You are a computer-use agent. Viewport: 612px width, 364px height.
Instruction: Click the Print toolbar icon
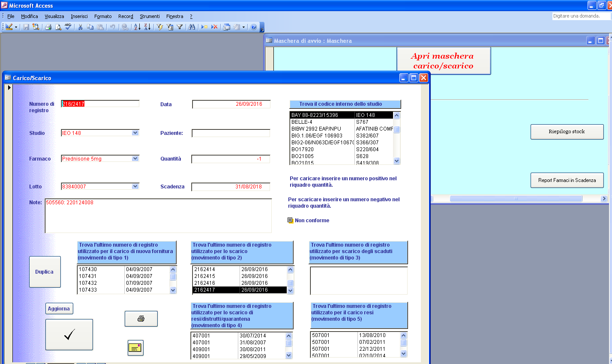pos(48,27)
